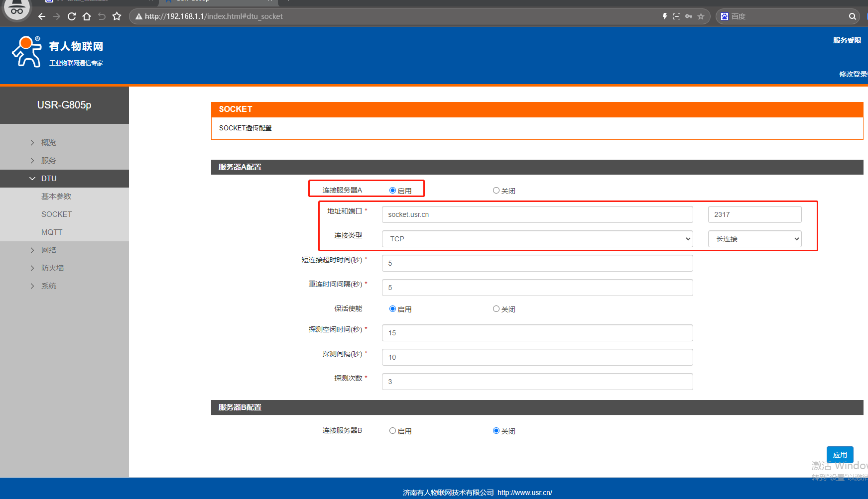Click the key icon in address bar
Viewport: 868px width, 499px height.
pyautogui.click(x=689, y=16)
